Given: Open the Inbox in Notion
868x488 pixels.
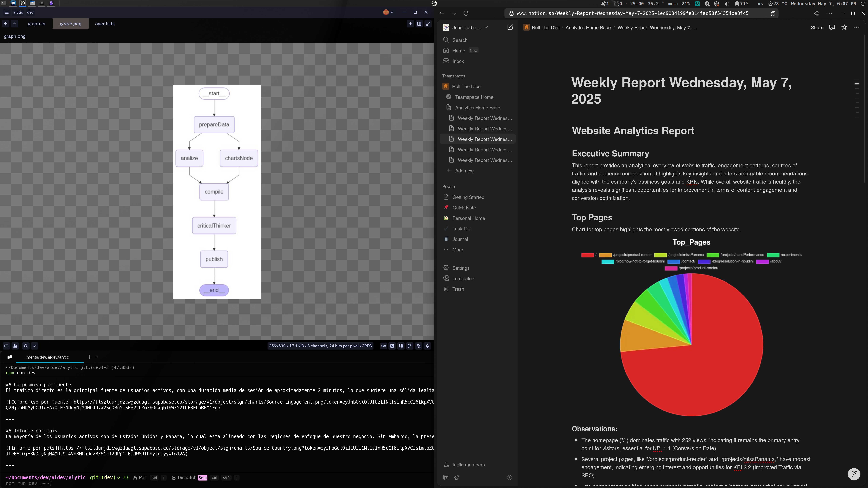Looking at the screenshot, I should [458, 61].
